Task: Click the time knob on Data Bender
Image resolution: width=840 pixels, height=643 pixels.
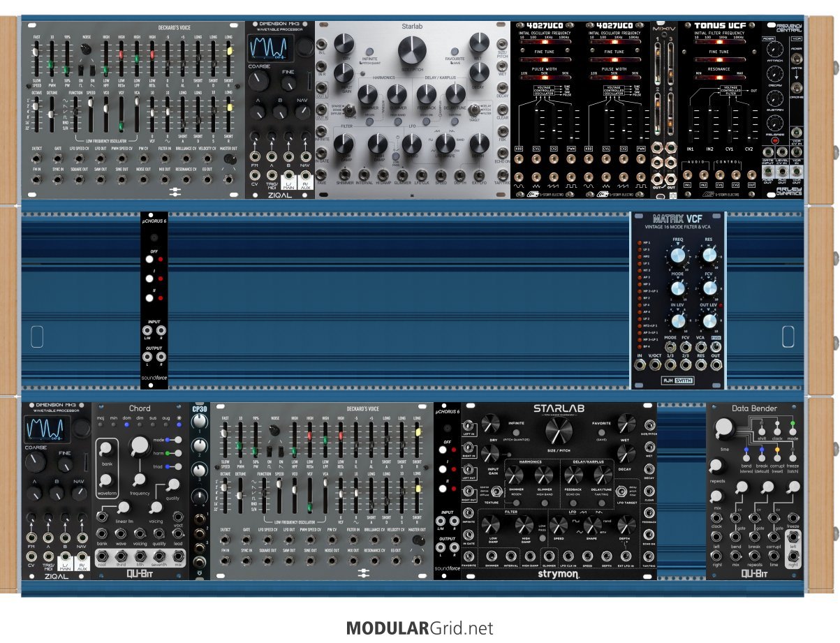Action: 725,429
